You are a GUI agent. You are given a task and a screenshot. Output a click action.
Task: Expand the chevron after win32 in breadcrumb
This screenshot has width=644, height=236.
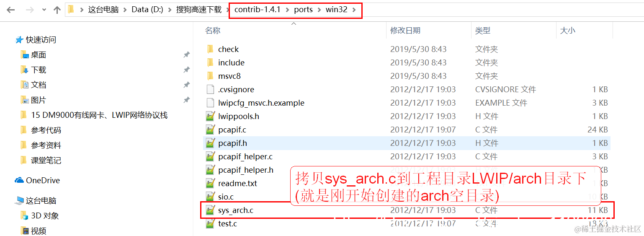coord(354,10)
